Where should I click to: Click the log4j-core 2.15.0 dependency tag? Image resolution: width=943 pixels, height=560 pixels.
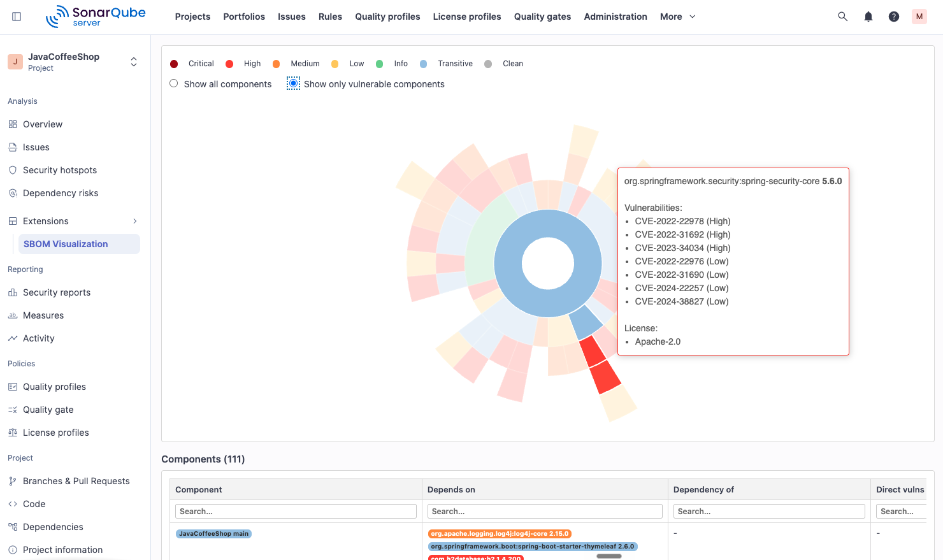click(x=500, y=534)
